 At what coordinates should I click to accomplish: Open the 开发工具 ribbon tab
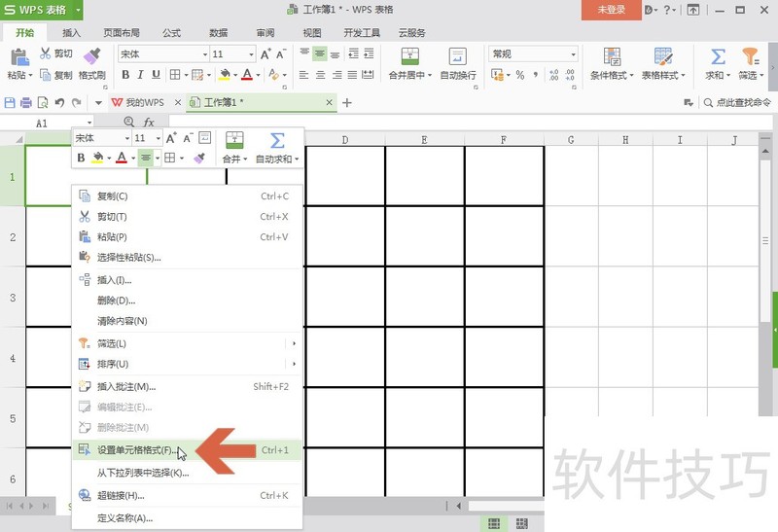pos(362,33)
